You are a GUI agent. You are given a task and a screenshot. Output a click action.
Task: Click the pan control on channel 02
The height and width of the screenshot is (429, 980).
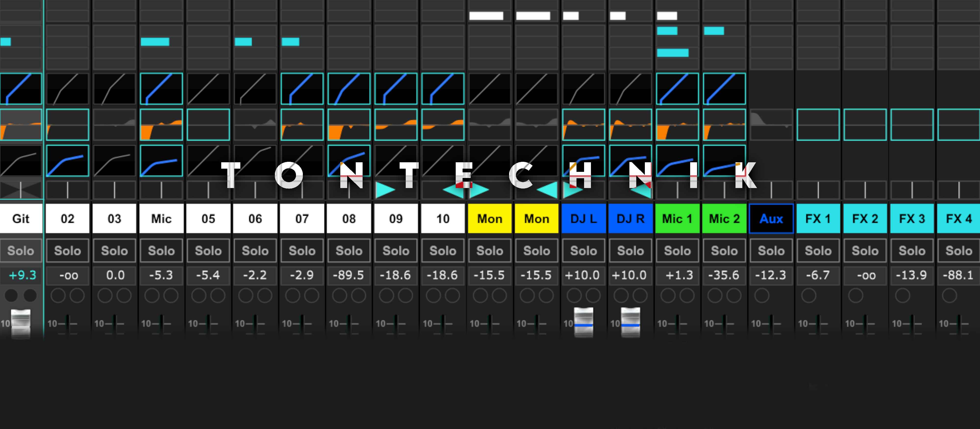68,190
